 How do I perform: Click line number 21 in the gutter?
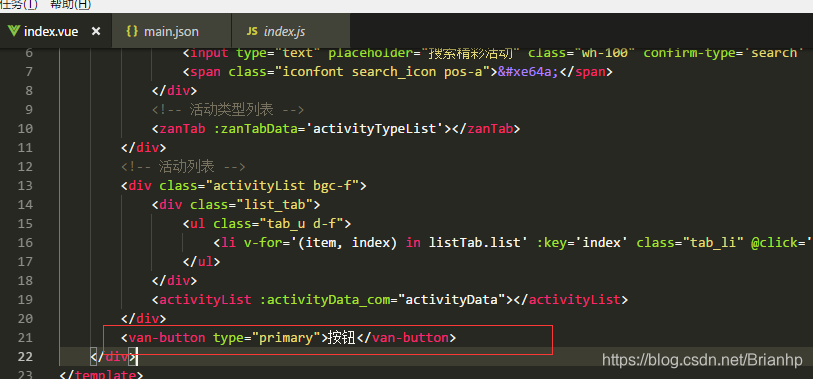click(x=25, y=338)
